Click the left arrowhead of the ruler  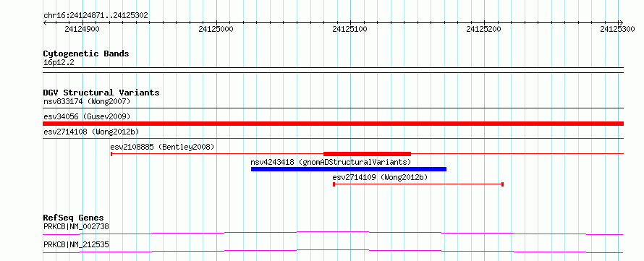point(45,22)
